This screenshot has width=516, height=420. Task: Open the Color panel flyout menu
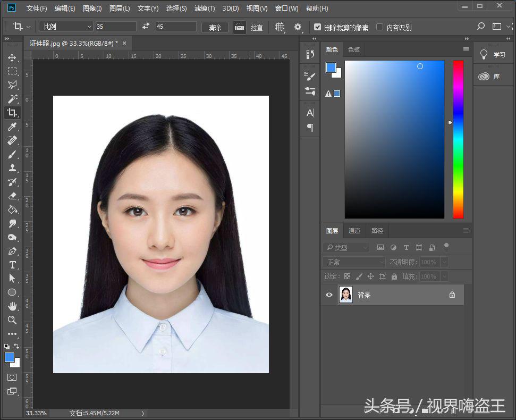(x=466, y=49)
